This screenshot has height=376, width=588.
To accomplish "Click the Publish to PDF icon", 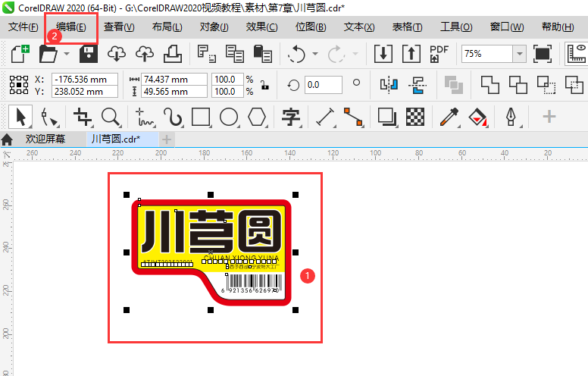I will (439, 54).
